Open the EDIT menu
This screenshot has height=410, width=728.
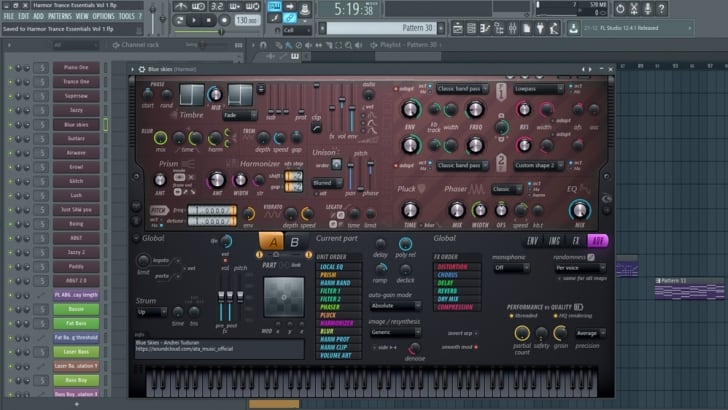23,16
